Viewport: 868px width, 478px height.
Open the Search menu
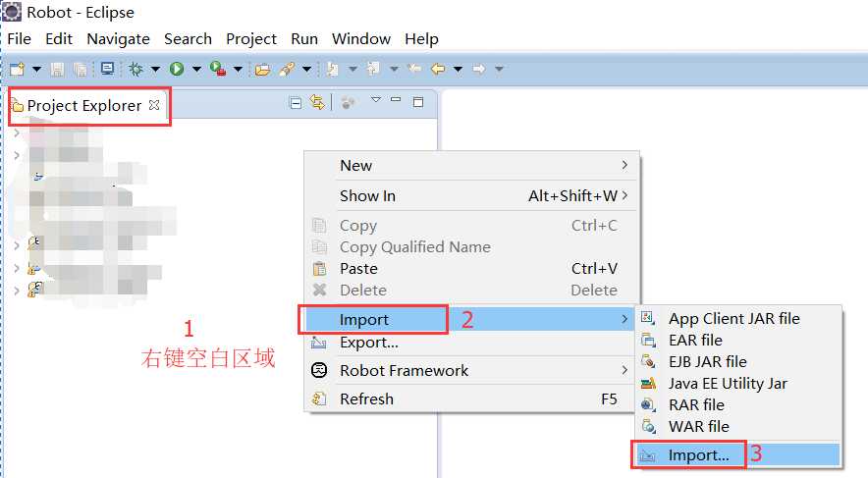click(x=189, y=39)
